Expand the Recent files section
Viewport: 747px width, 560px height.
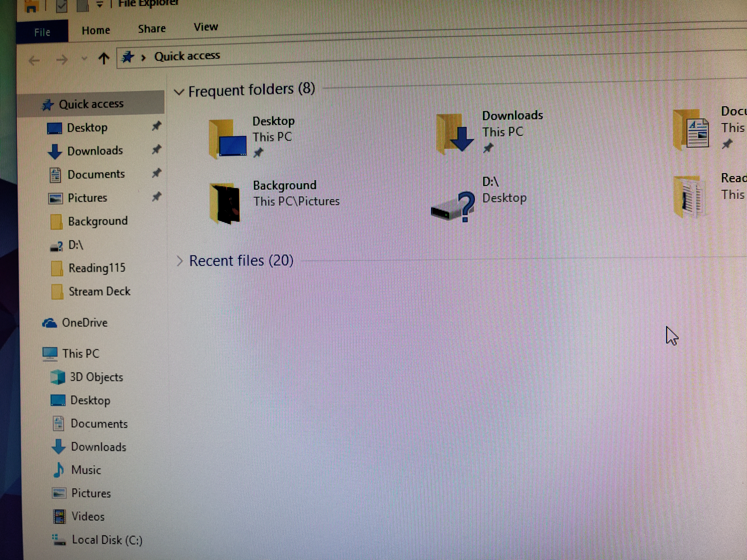tap(180, 261)
